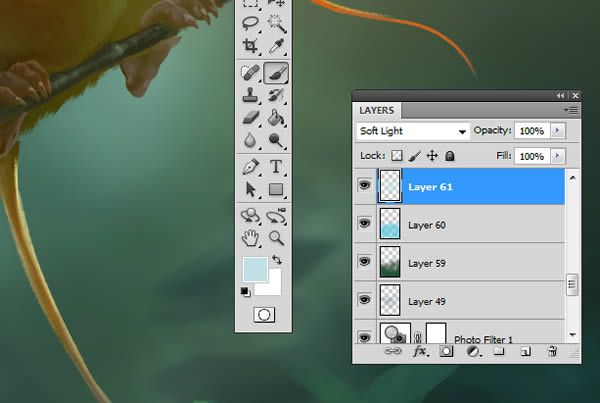Add a layer mask from panel bottom
The height and width of the screenshot is (403, 600).
pos(447,352)
